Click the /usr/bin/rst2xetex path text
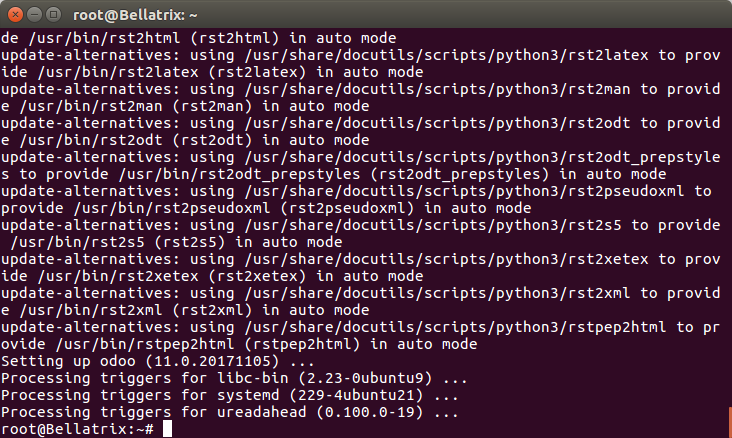Image resolution: width=732 pixels, height=438 pixels. point(118,276)
